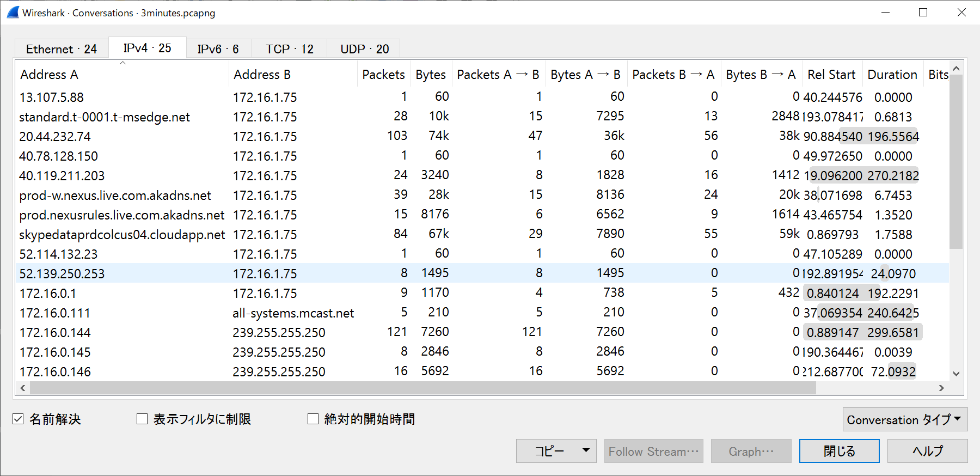980x476 pixels.
Task: Click the vertical scrollbar thumb
Action: [957, 162]
